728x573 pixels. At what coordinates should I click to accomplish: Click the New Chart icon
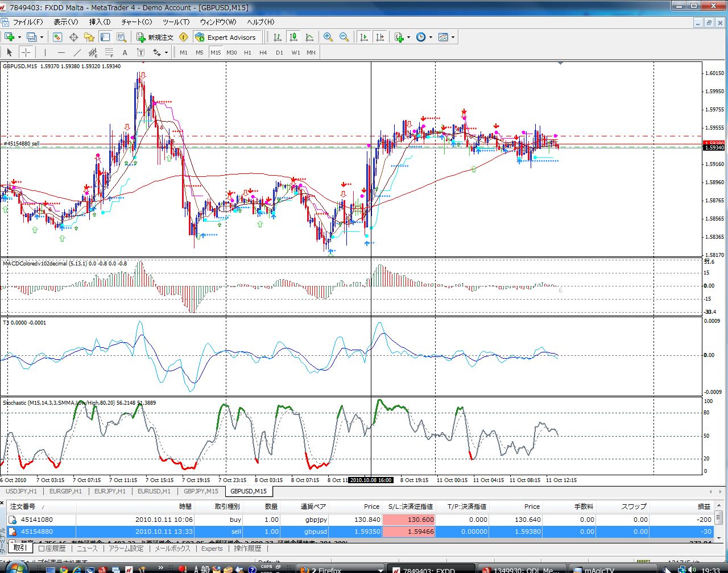9,37
